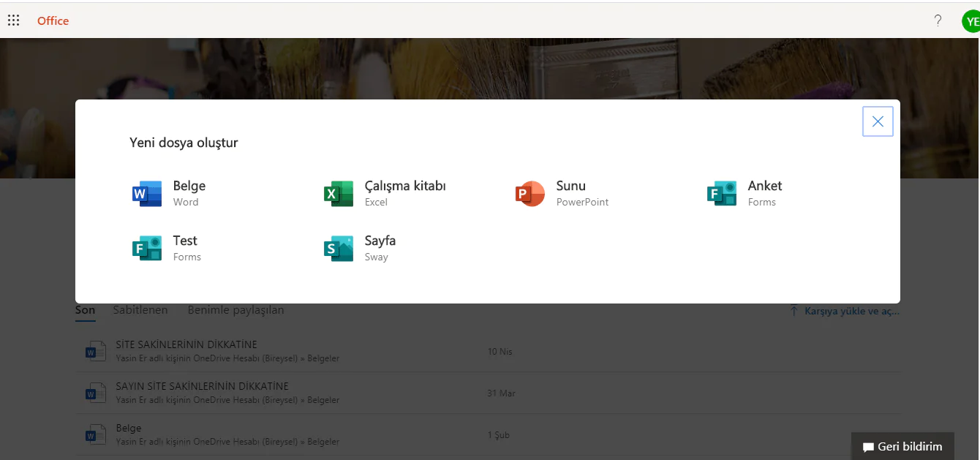This screenshot has width=980, height=460.
Task: Switch to the Benimle paylaşılan tab
Action: (235, 310)
